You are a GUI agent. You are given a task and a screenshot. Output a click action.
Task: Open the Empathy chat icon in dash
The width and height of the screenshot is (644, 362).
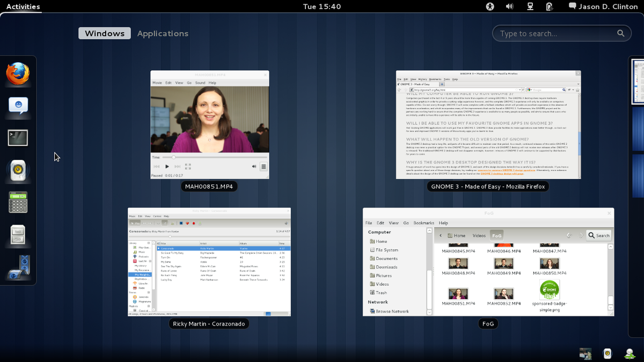18,106
